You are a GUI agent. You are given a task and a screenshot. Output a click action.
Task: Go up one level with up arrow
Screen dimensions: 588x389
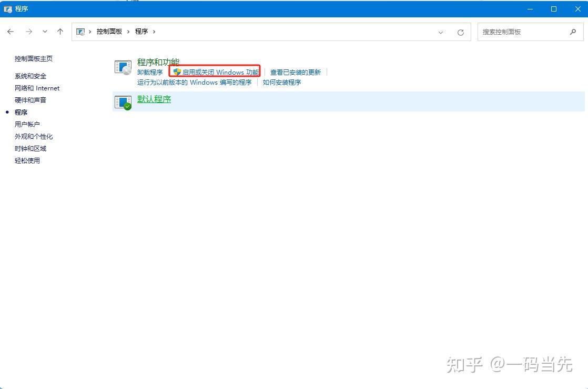(60, 32)
